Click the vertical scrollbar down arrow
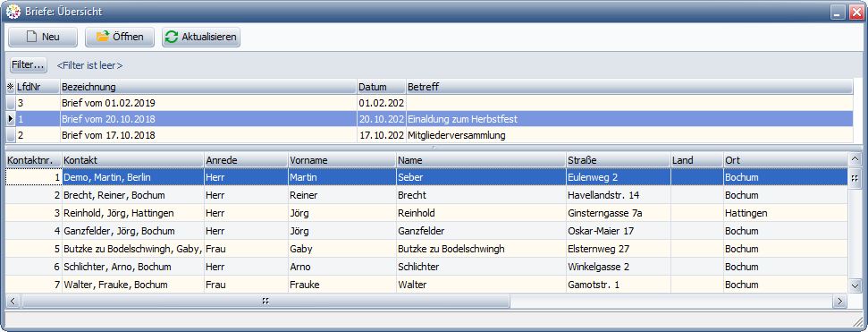Viewport: 868px width, 332px height. (x=855, y=285)
